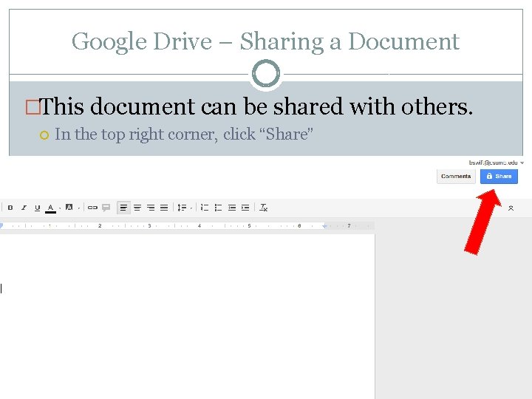This screenshot has width=532, height=399.
Task: Click the text 'This document can be shared with others.'
Action: coord(256,106)
